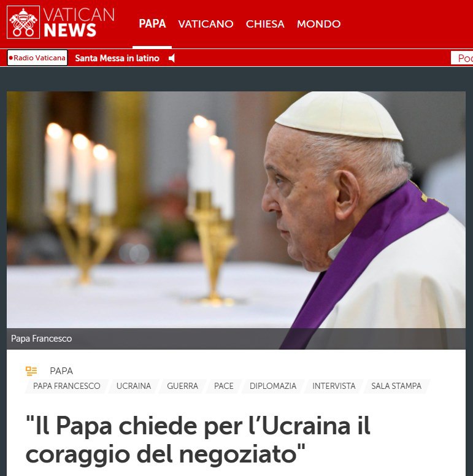473x476 pixels.
Task: Open the PAPA navigation tab
Action: click(152, 24)
